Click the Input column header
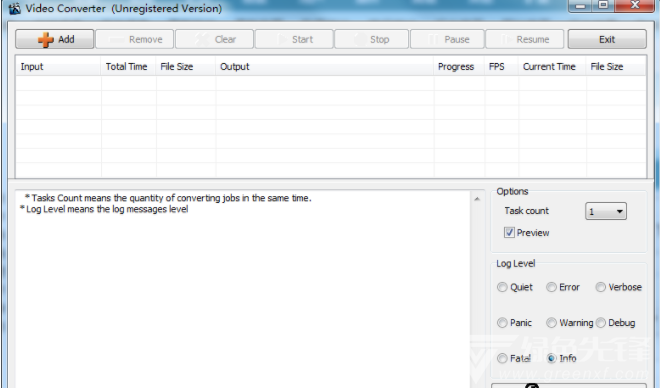This screenshot has height=388, width=660. coord(58,66)
